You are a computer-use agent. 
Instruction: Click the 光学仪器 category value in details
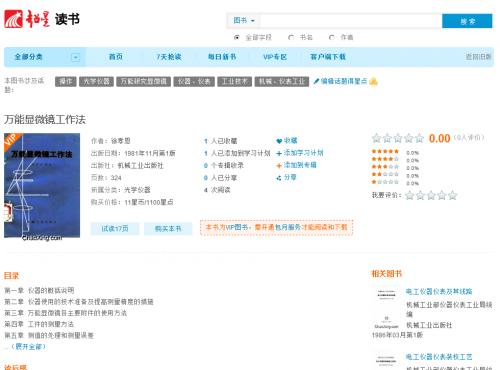(137, 190)
